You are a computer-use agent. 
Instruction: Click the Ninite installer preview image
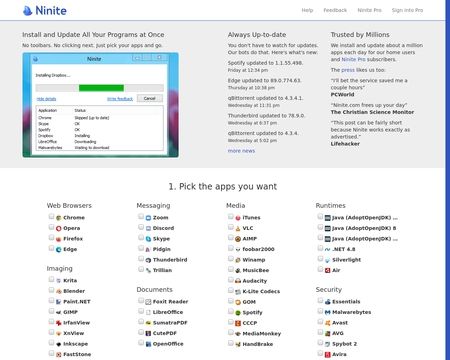pyautogui.click(x=101, y=105)
